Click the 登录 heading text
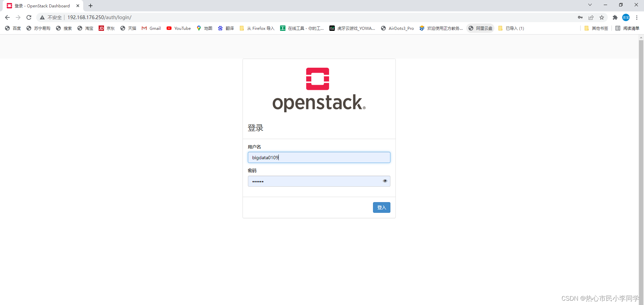 coord(256,128)
